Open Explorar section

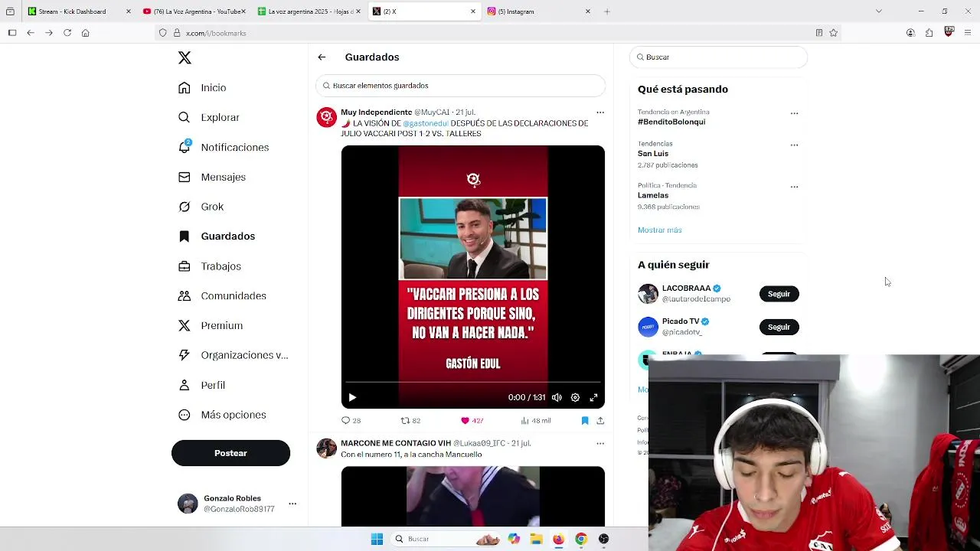(x=209, y=117)
